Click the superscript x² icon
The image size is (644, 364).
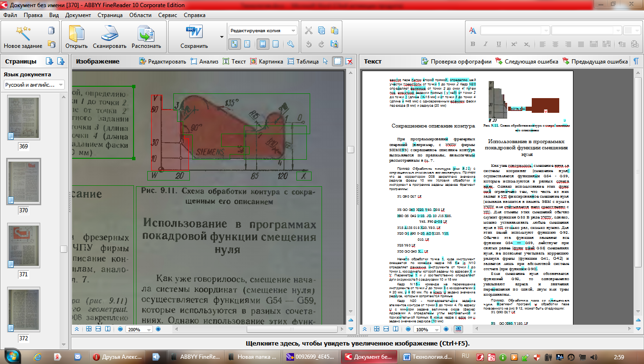click(x=513, y=44)
